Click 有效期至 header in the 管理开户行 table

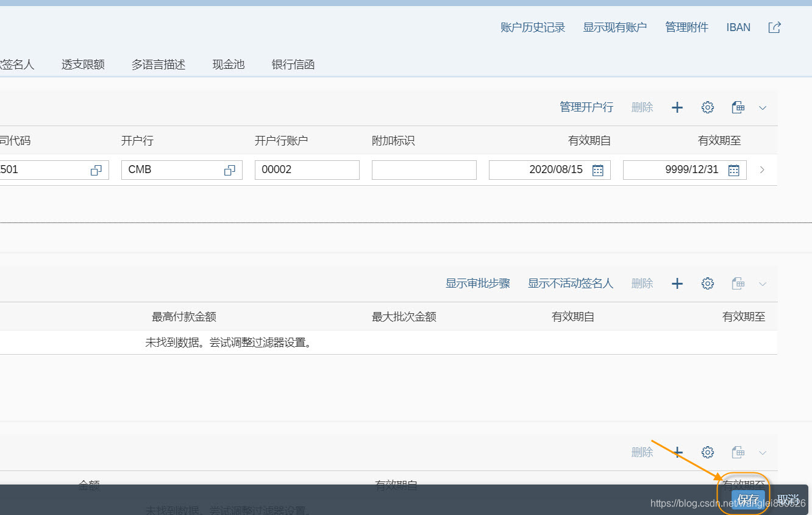[x=719, y=141]
